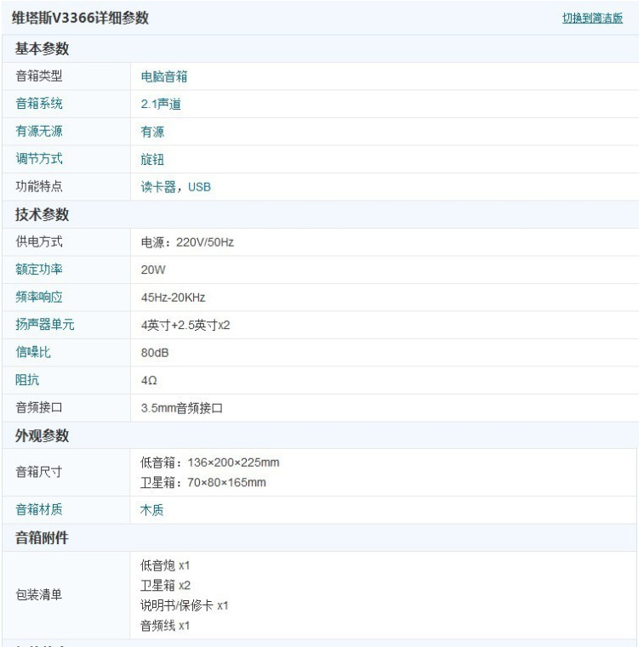Click the 功能特点 row label
Screen dimensions: 644x647
click(39, 186)
